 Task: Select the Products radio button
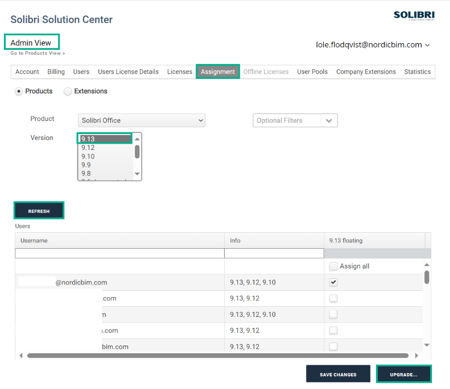19,91
